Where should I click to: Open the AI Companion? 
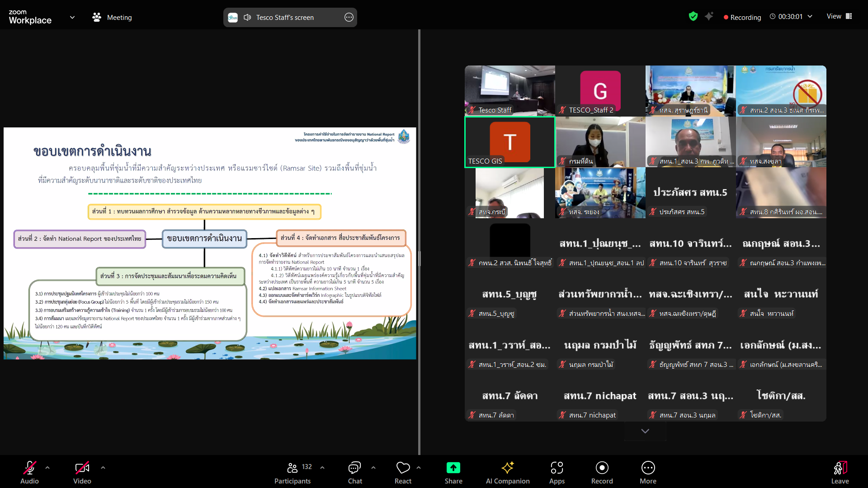click(x=507, y=472)
